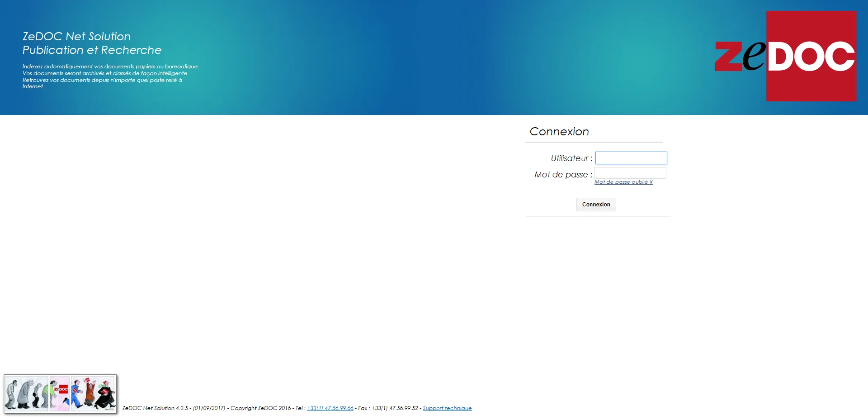The height and width of the screenshot is (420, 868).
Task: Click the 'Publication et Recherche' header text
Action: tap(92, 50)
